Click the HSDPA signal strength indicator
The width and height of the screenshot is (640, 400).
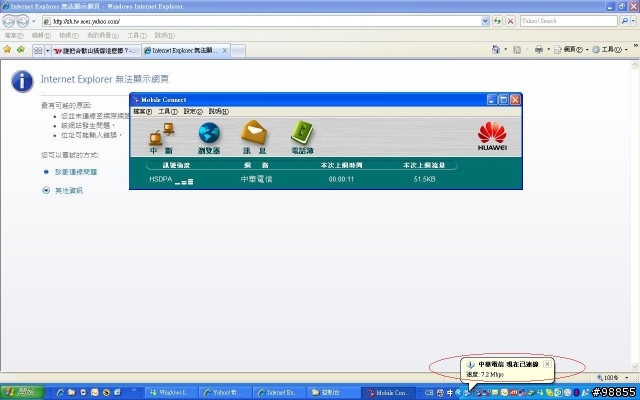tap(171, 179)
